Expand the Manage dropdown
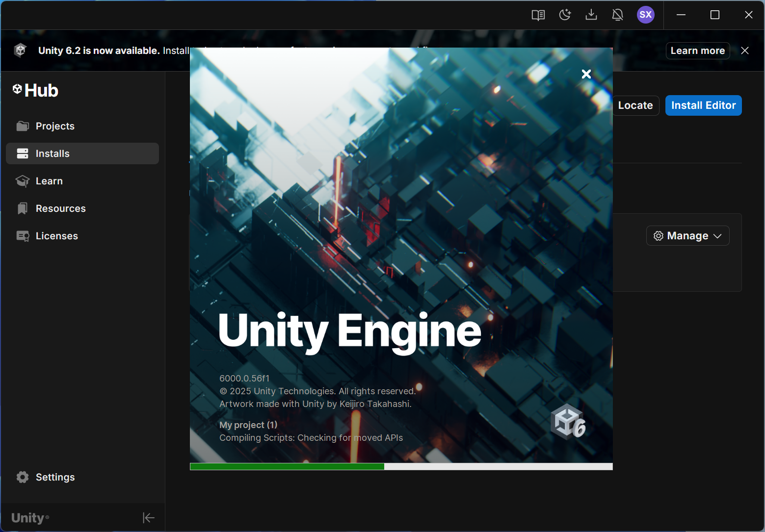 (687, 236)
